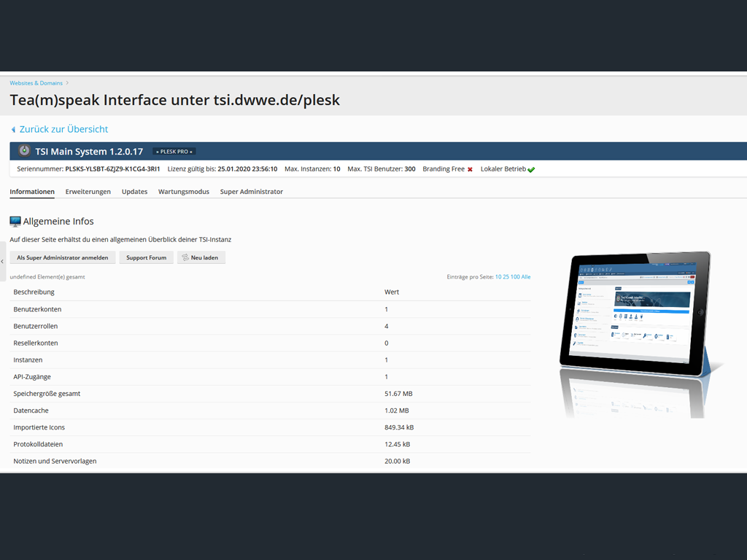The image size is (747, 560).
Task: Show Alle entries per page
Action: (x=526, y=276)
